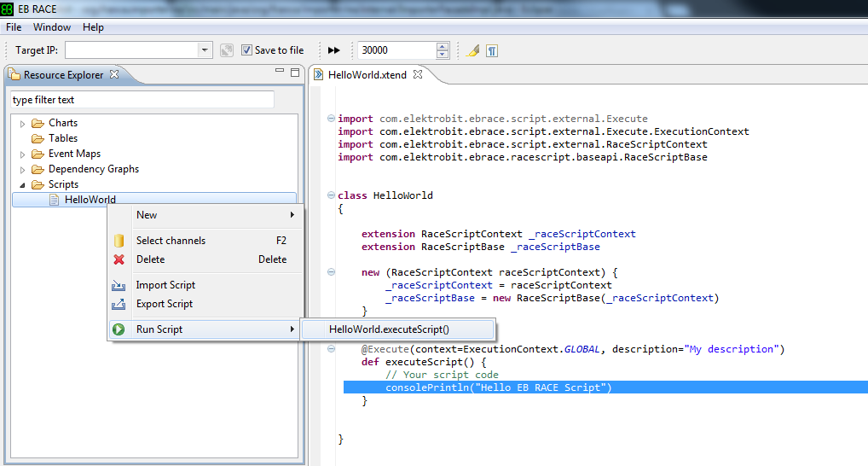Select the Dependency Graphs tree item
Screen dimensions: 868x466
click(94, 169)
